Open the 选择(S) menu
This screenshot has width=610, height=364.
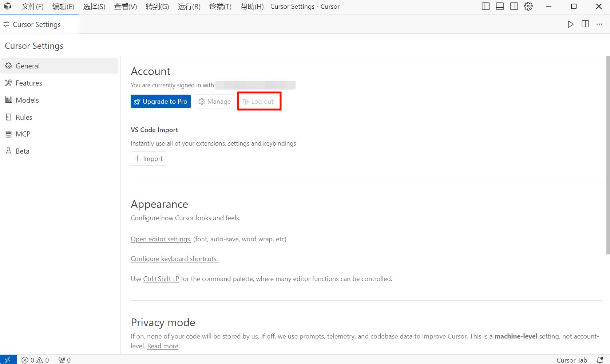(94, 7)
